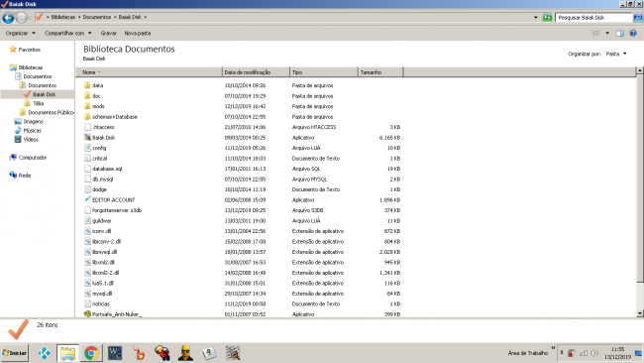The height and width of the screenshot is (363, 644).
Task: Open the Organizar por Pasta dropdown
Action: [x=616, y=54]
